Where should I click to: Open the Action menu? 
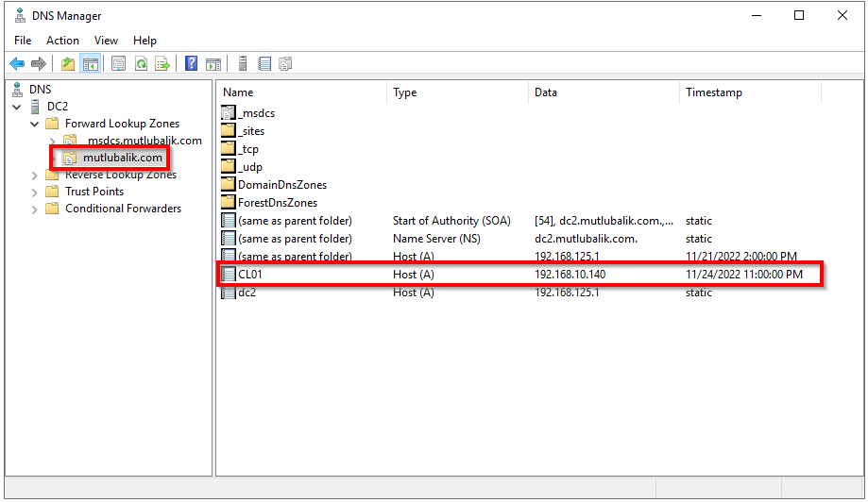click(x=62, y=41)
